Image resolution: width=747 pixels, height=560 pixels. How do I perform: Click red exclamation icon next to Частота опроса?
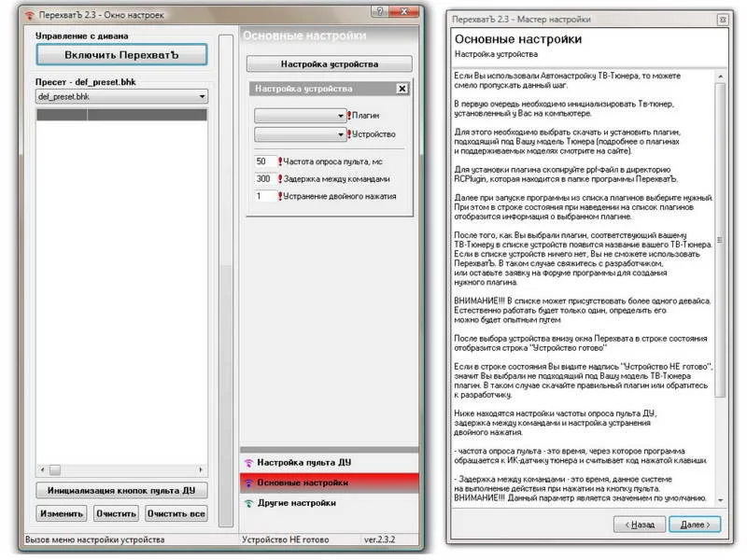click(280, 161)
